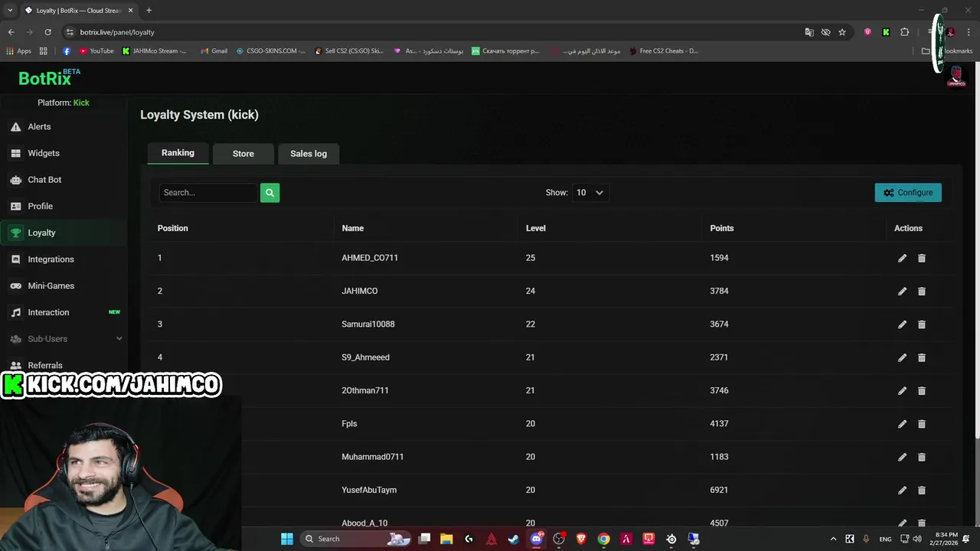
Task: Select Loyalty in the sidebar
Action: tap(63, 233)
